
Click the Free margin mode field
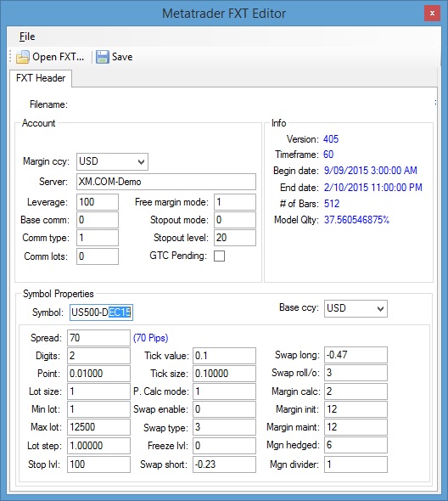pyautogui.click(x=235, y=202)
